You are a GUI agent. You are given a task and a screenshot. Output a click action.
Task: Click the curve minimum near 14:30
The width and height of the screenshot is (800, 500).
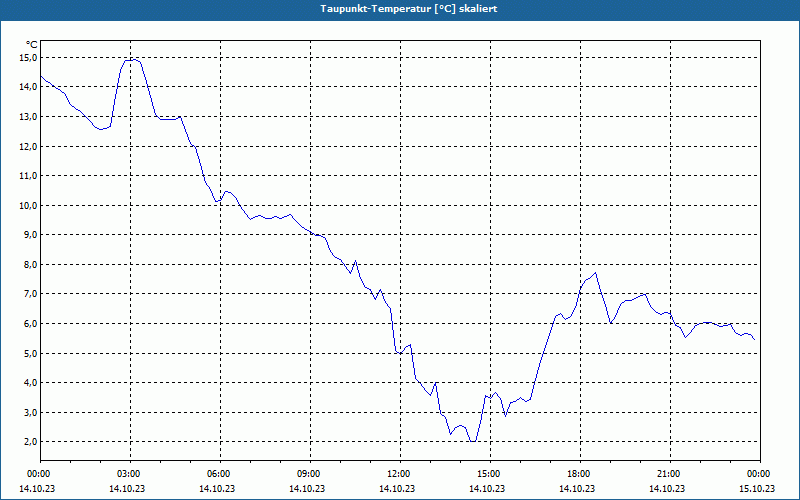click(x=473, y=441)
